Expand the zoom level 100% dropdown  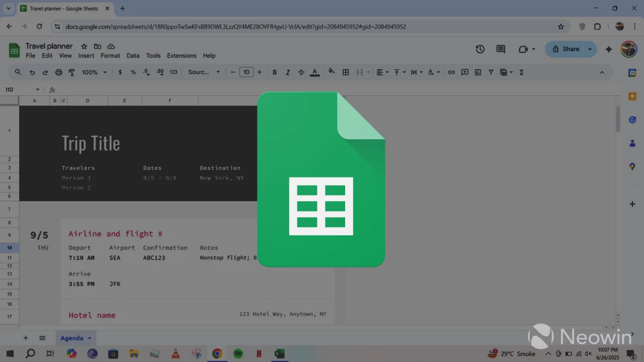point(95,72)
